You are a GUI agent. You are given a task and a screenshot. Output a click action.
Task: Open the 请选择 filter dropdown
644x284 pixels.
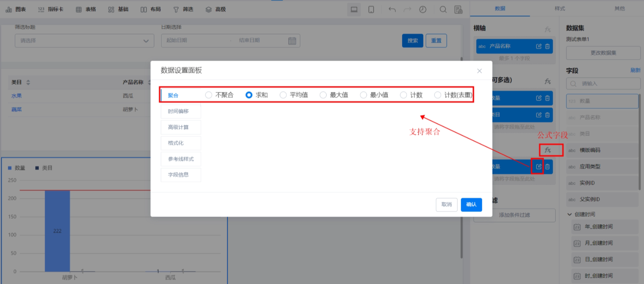pos(84,41)
